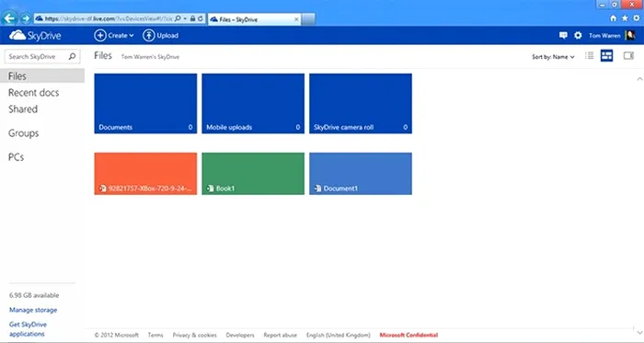Click the PowerPoint icon on 92821757 file

click(103, 189)
